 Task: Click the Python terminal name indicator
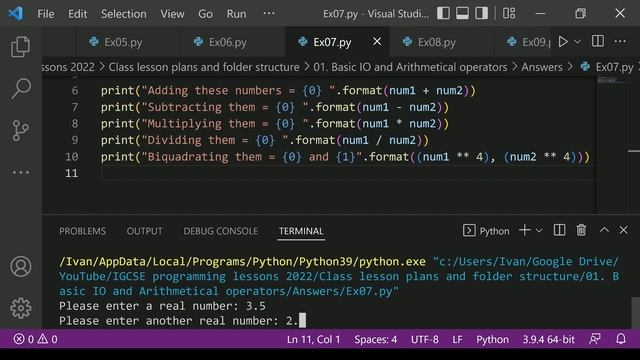point(486,231)
